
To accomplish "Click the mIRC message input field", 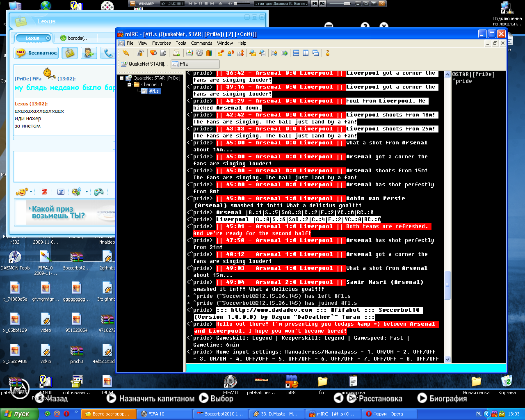I will click(346, 368).
